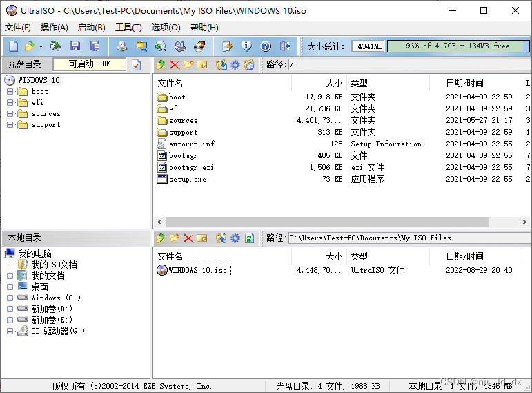This screenshot has width=532, height=393.
Task: Expand the CD 驱动器(G:) node
Action: pos(10,331)
